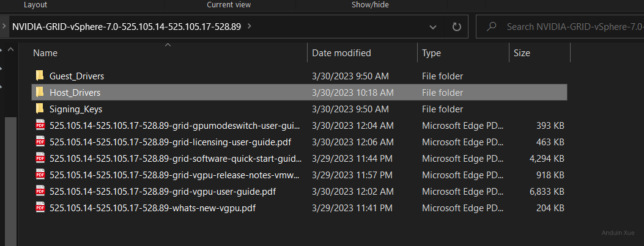Refresh the current folder view
The width and height of the screenshot is (644, 246).
457,27
